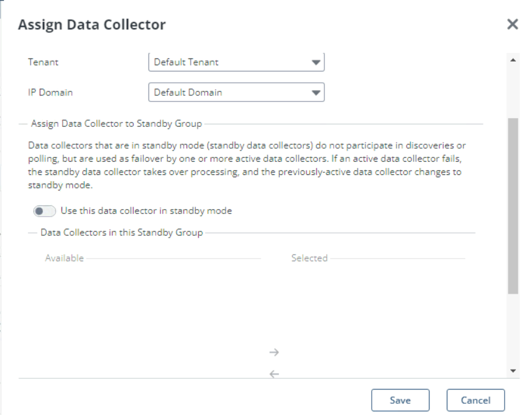Open the Default Domain dropdown list

236,92
